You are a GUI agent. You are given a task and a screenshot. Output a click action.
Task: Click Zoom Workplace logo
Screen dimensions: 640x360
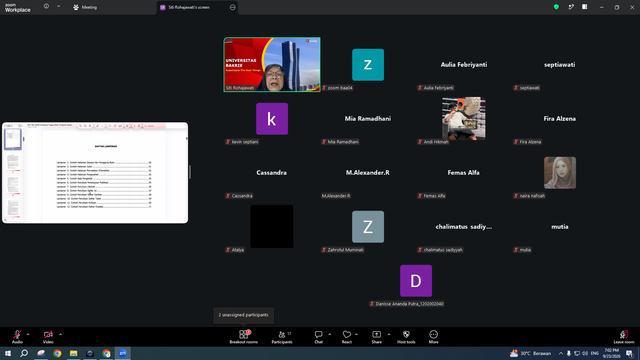pos(18,7)
